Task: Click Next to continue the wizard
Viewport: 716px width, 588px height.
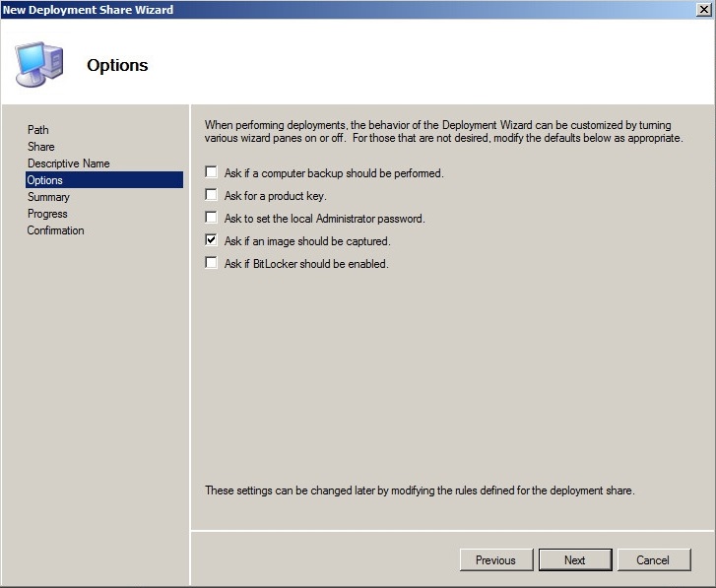Action: coord(575,559)
